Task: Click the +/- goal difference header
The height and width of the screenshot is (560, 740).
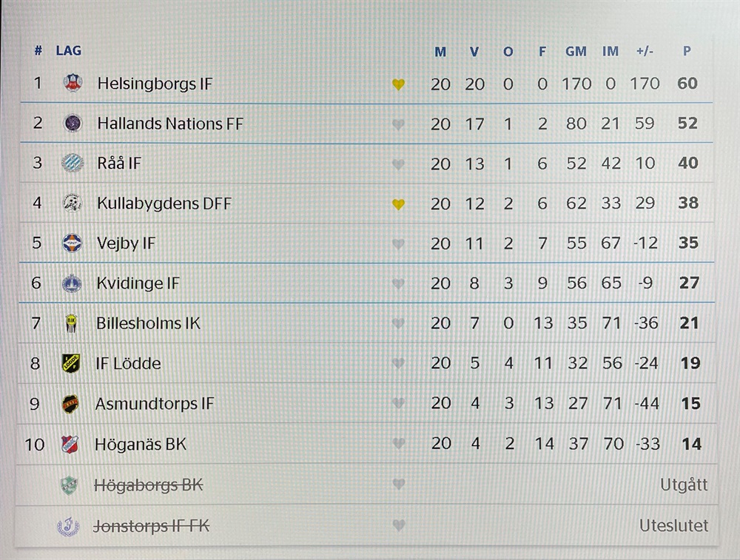Action: pyautogui.click(x=645, y=51)
